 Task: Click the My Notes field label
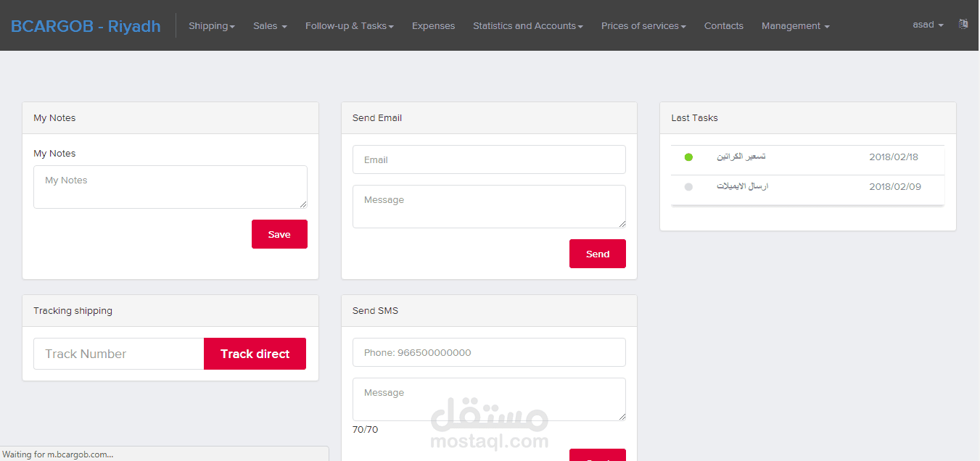[54, 154]
